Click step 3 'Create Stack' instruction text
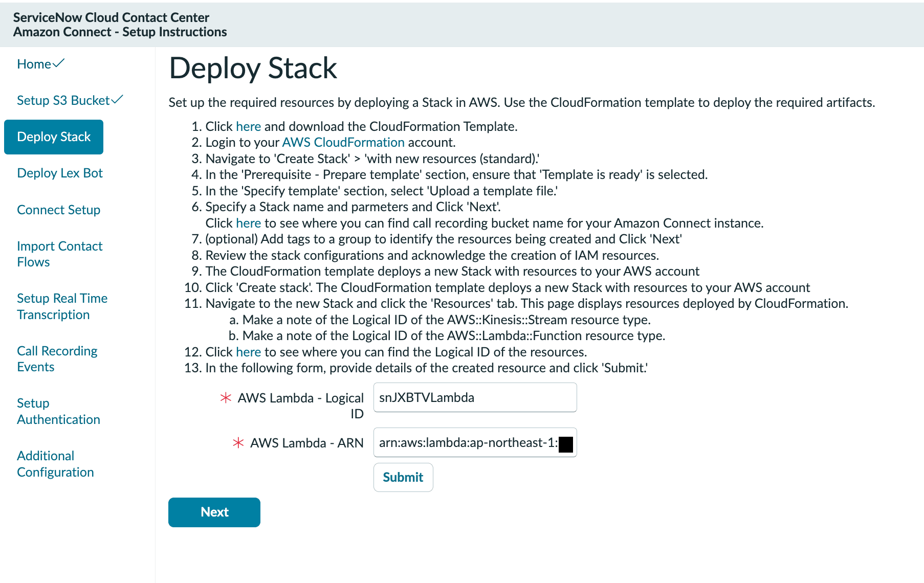Screen dimensions: 924x583 pos(372,159)
